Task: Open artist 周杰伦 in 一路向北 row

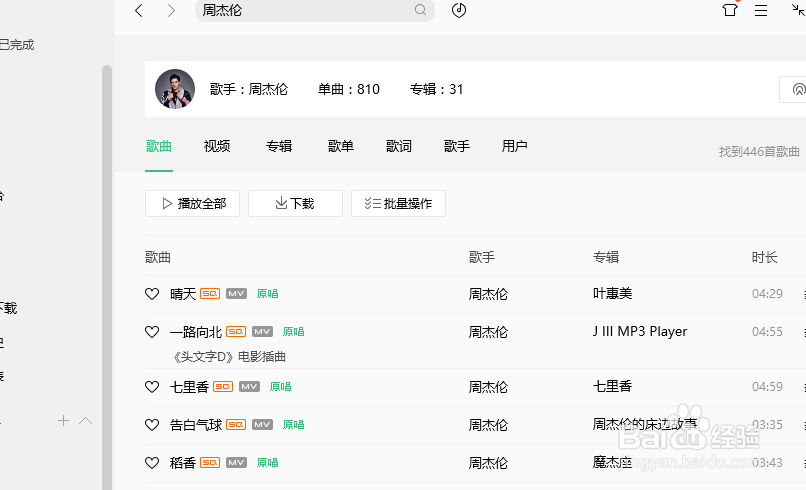Action: pos(488,332)
